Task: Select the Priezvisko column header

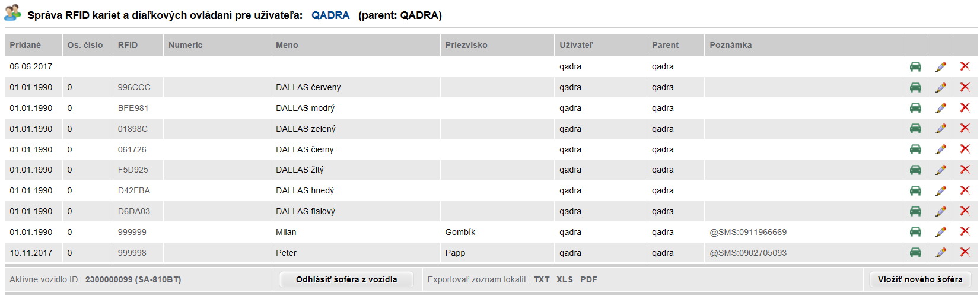Action: pos(466,45)
